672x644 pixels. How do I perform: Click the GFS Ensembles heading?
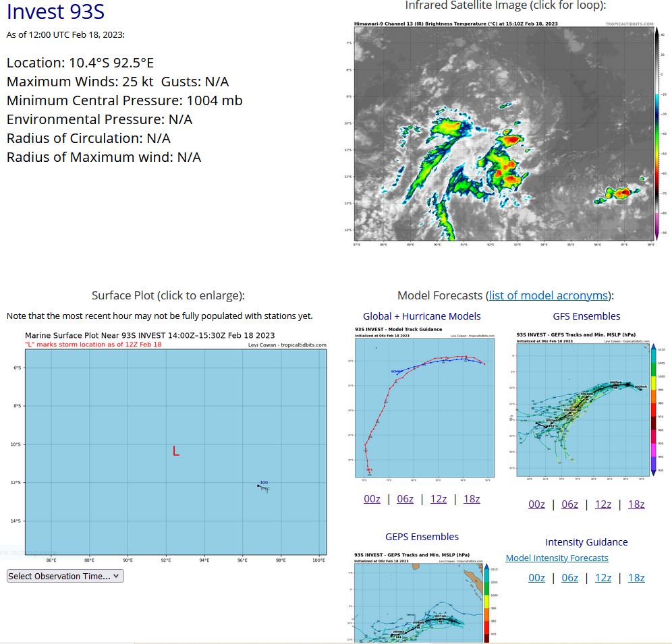(x=586, y=316)
